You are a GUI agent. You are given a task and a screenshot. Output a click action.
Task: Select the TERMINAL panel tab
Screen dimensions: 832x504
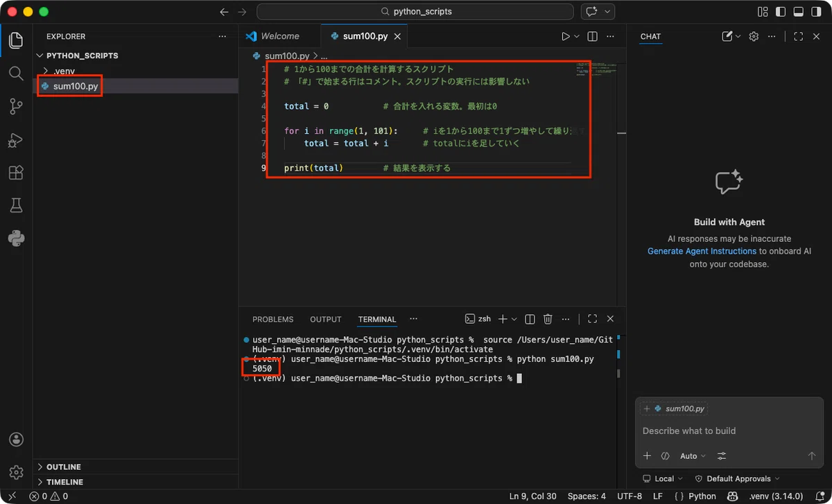(x=377, y=319)
